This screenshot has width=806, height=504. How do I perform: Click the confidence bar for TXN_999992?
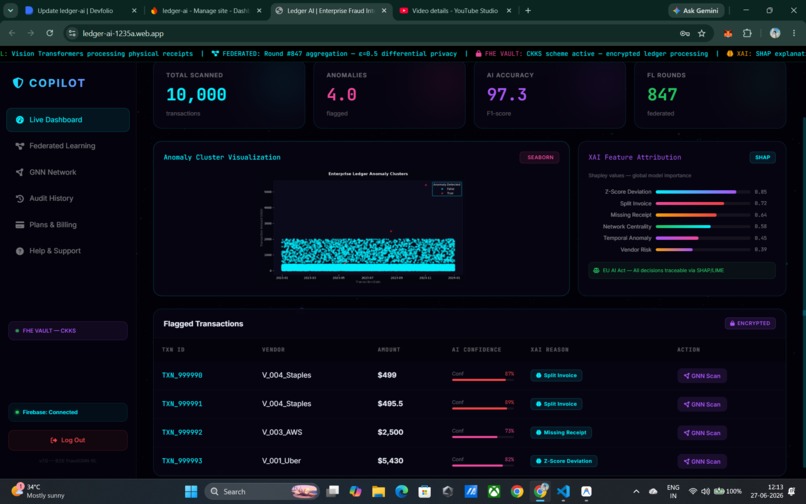(483, 437)
